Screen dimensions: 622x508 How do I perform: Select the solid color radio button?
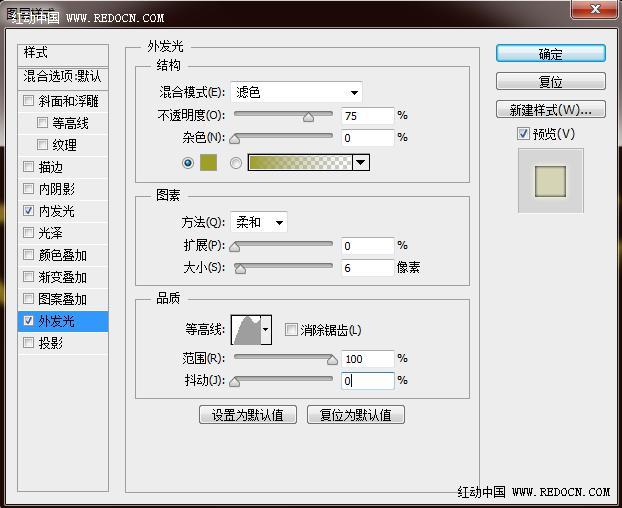[188, 163]
